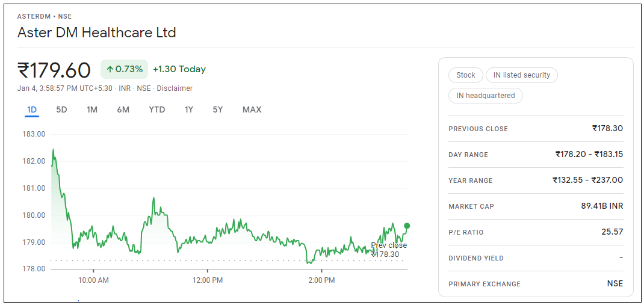This screenshot has height=305, width=644.
Task: Click the PRIMARY EXCHANGE label
Action: coord(485,284)
